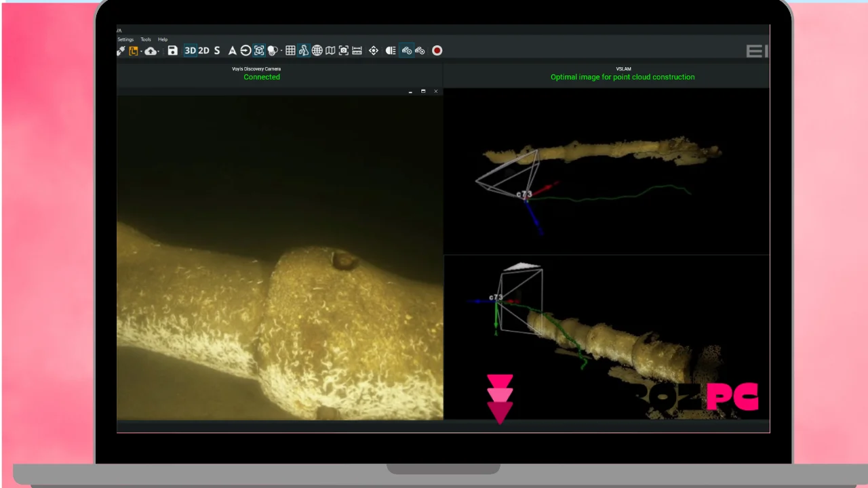This screenshot has width=868, height=488.
Task: Open the Tools menu
Action: 146,39
